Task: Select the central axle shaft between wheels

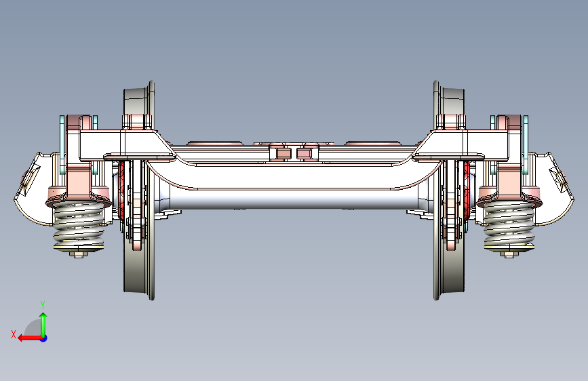Action: coord(294,199)
